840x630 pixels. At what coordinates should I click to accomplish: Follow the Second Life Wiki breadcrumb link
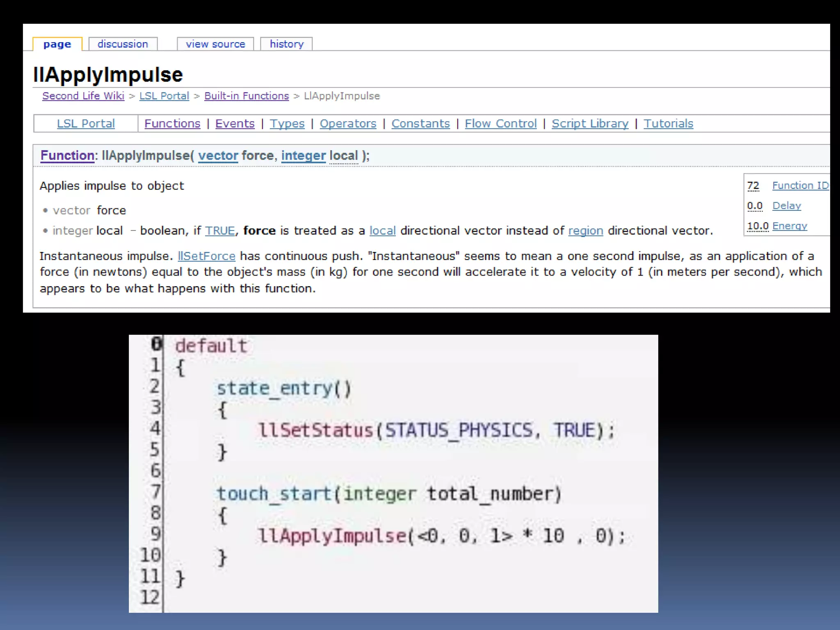pyautogui.click(x=83, y=96)
